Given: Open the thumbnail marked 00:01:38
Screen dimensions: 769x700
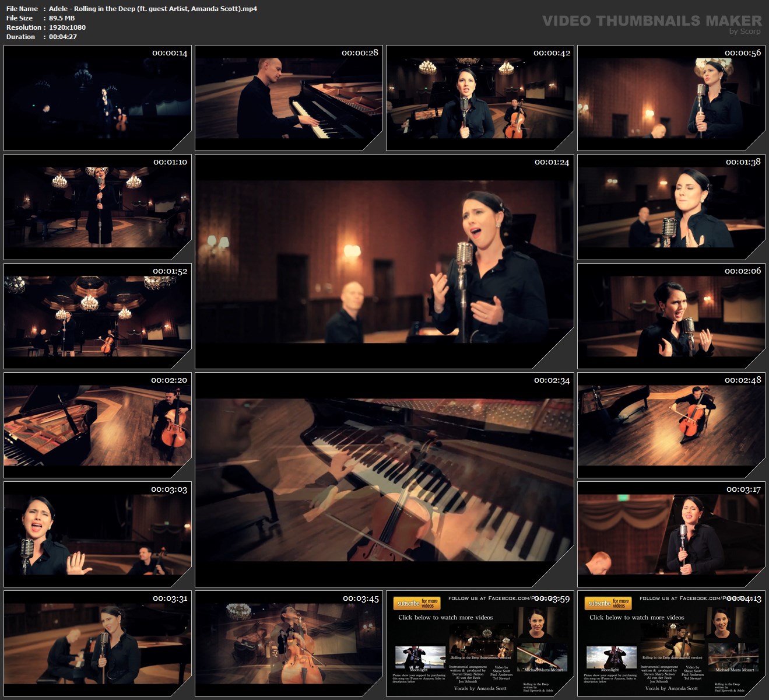Looking at the screenshot, I should pos(671,207).
